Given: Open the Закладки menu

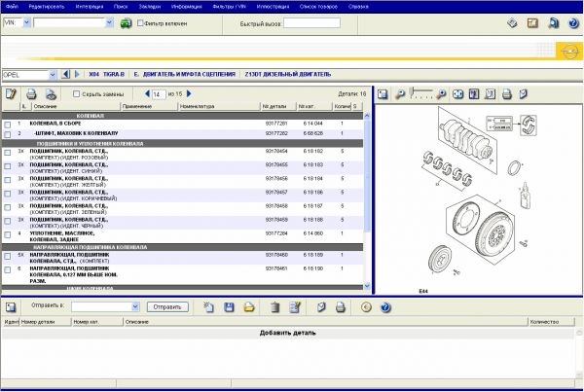Looking at the screenshot, I should [x=150, y=7].
